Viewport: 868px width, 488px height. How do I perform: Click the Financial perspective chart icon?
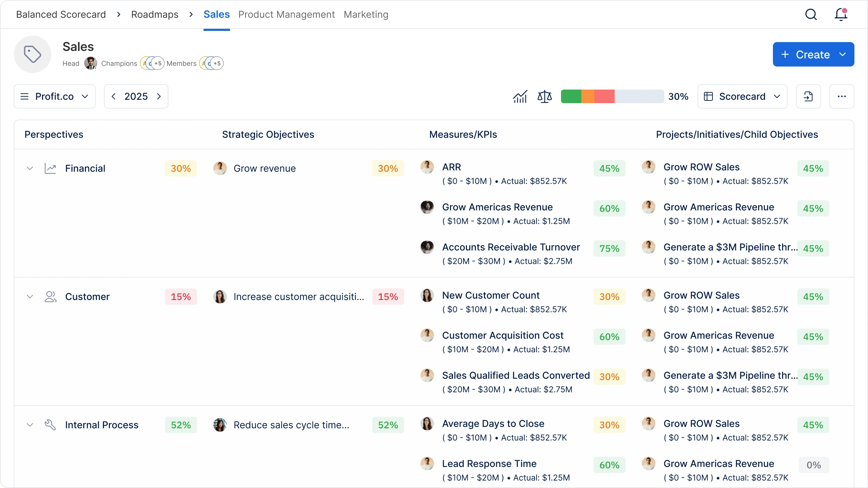coord(50,168)
